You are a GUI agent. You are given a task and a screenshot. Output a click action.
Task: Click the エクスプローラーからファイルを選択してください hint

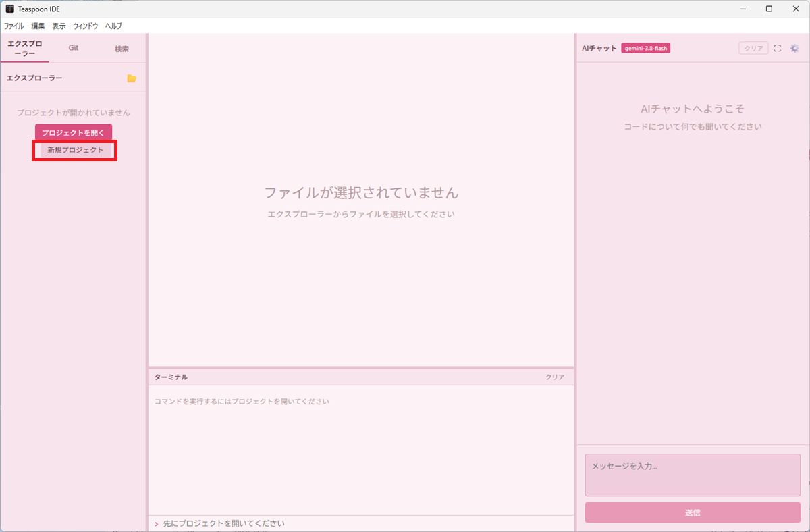point(361,214)
